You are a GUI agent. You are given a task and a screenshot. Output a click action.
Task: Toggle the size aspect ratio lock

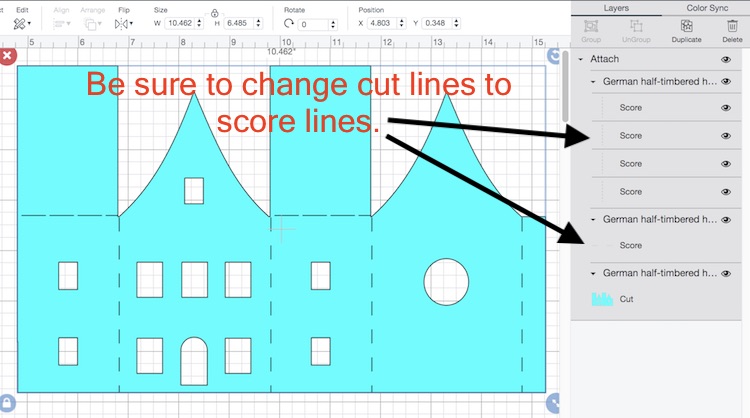(x=214, y=13)
